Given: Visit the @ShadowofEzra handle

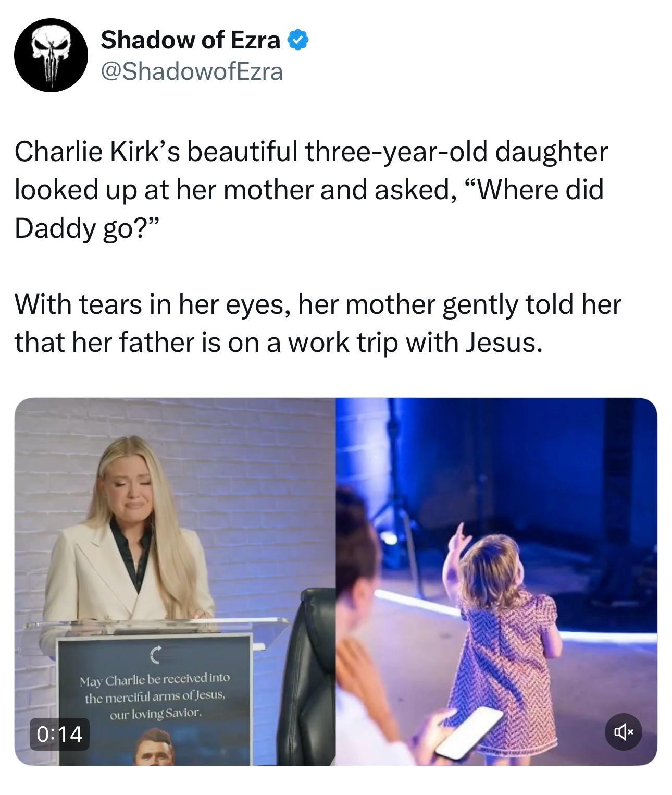Looking at the screenshot, I should tap(192, 71).
